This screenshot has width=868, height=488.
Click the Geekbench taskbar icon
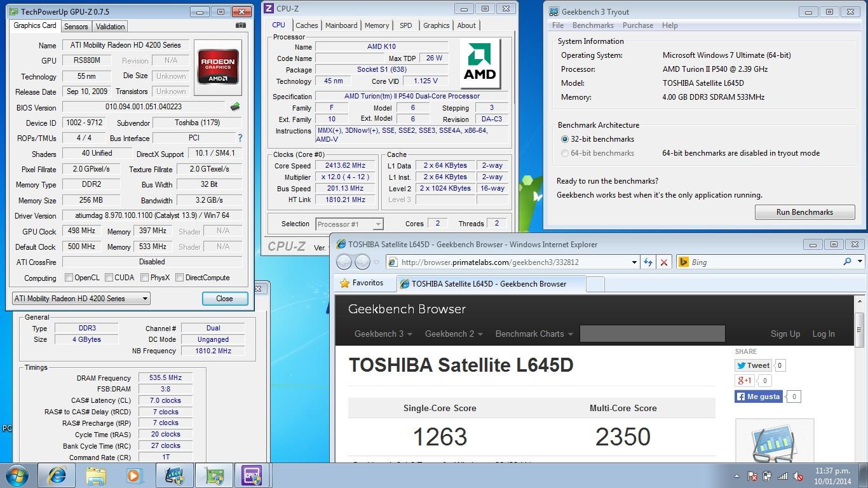click(174, 475)
